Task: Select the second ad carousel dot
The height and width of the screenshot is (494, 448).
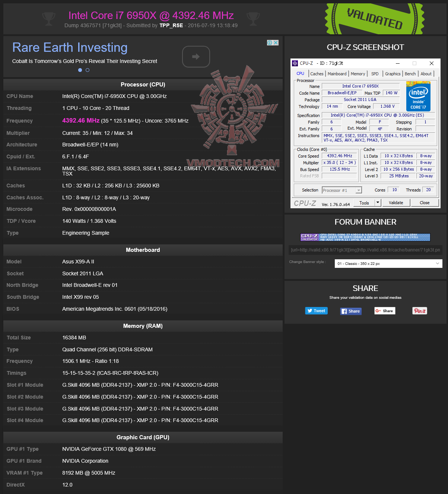Action: [88, 70]
